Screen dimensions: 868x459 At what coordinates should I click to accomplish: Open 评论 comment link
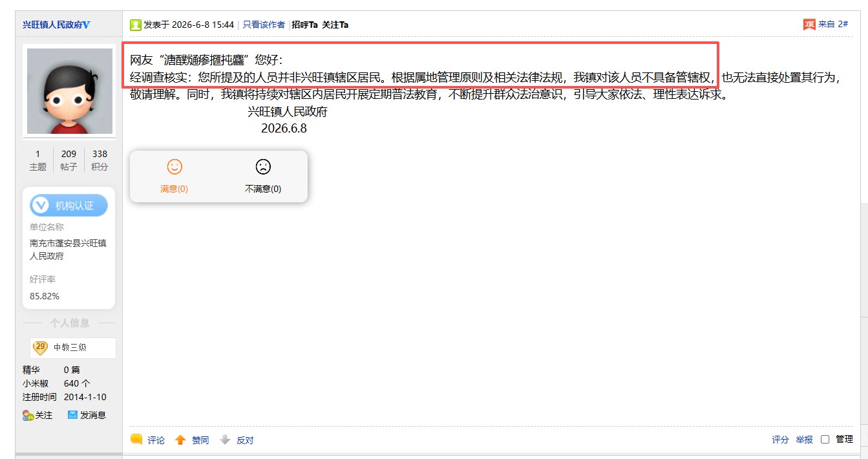156,440
